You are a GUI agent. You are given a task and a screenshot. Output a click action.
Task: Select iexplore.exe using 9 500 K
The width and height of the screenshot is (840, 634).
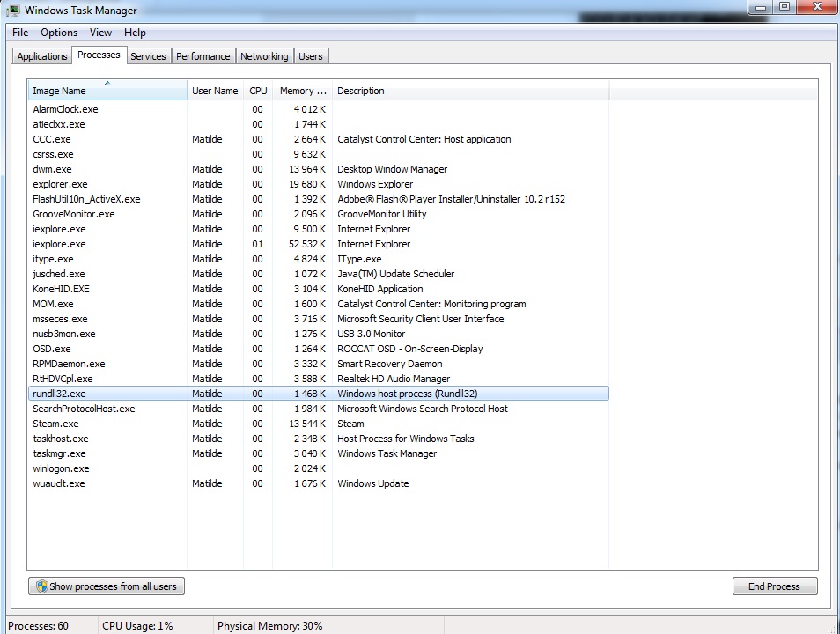pos(318,229)
